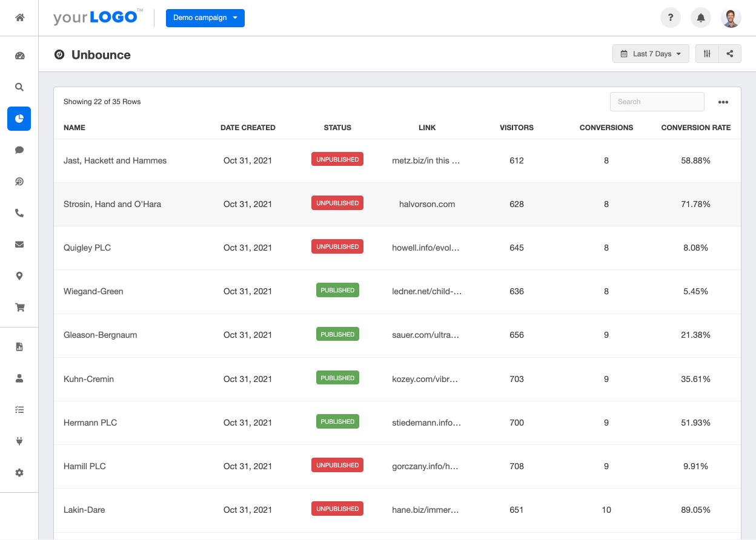Open the chat bubble sidebar icon
Screen dimensions: 756x540
pos(19,150)
